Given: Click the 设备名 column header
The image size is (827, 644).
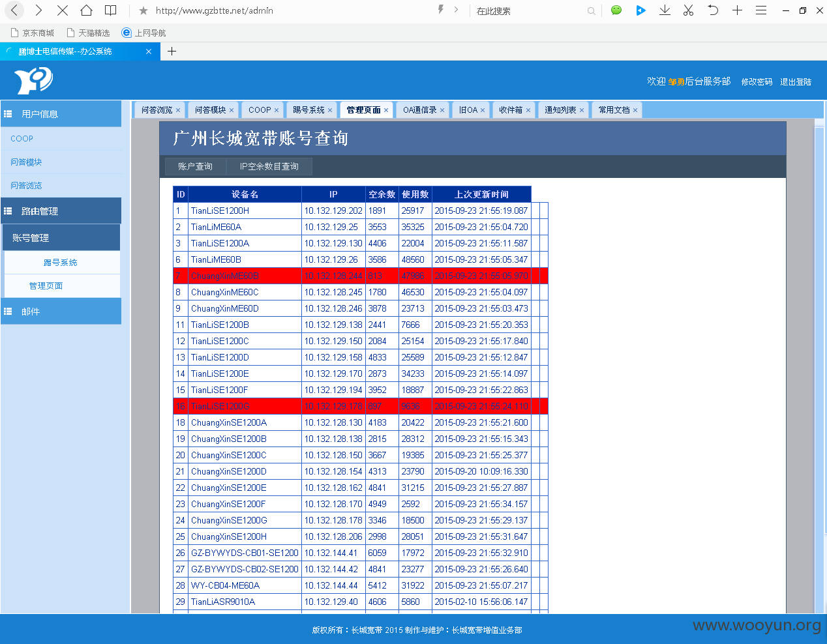Looking at the screenshot, I should pos(245,194).
